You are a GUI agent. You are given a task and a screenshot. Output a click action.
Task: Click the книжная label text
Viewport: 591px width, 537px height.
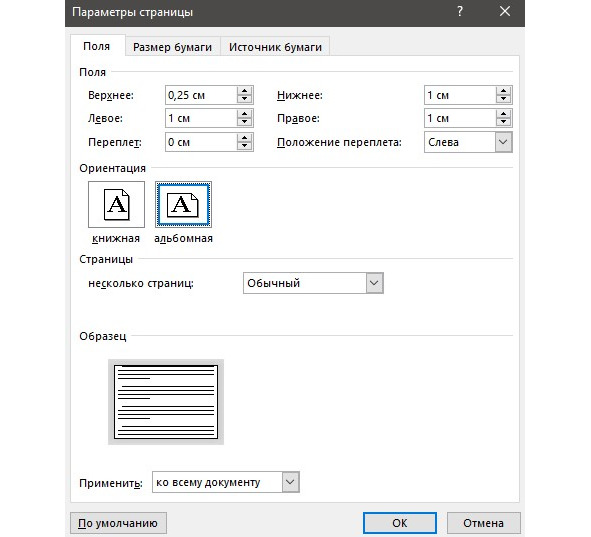[116, 238]
